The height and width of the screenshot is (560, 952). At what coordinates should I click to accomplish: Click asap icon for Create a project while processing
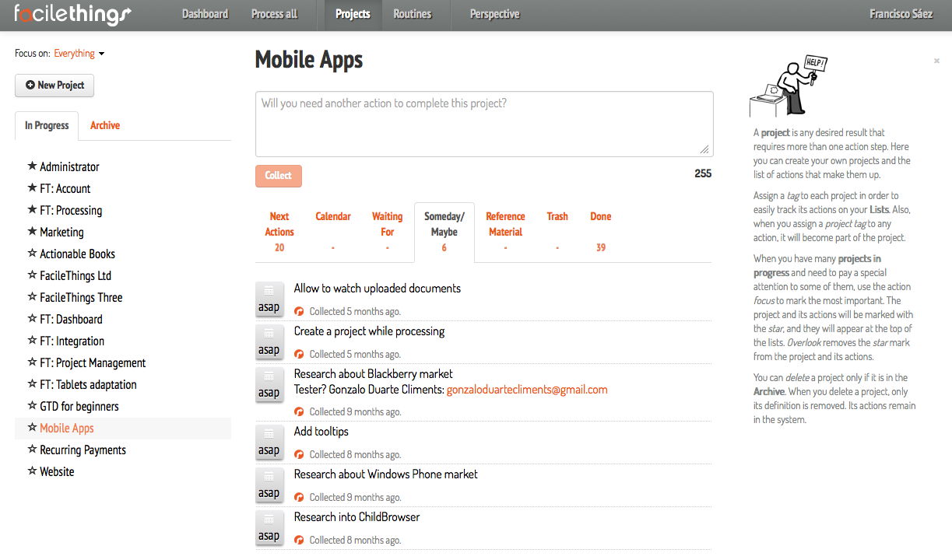(269, 341)
